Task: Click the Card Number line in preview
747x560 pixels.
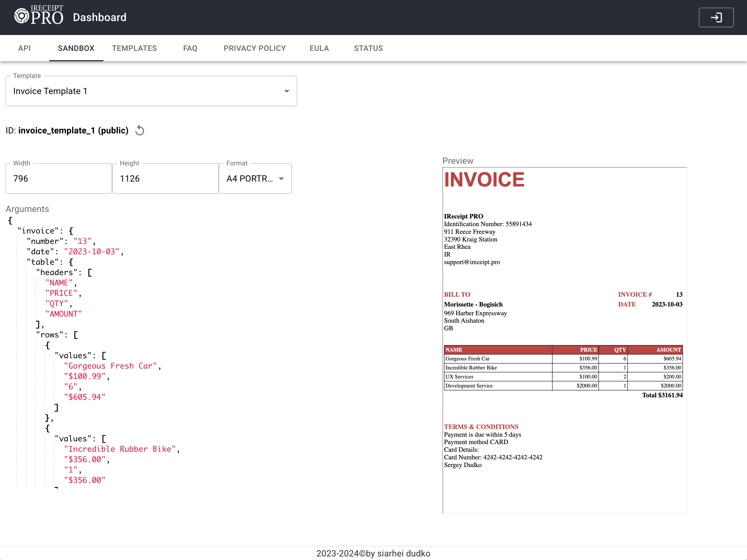Action: tap(493, 457)
